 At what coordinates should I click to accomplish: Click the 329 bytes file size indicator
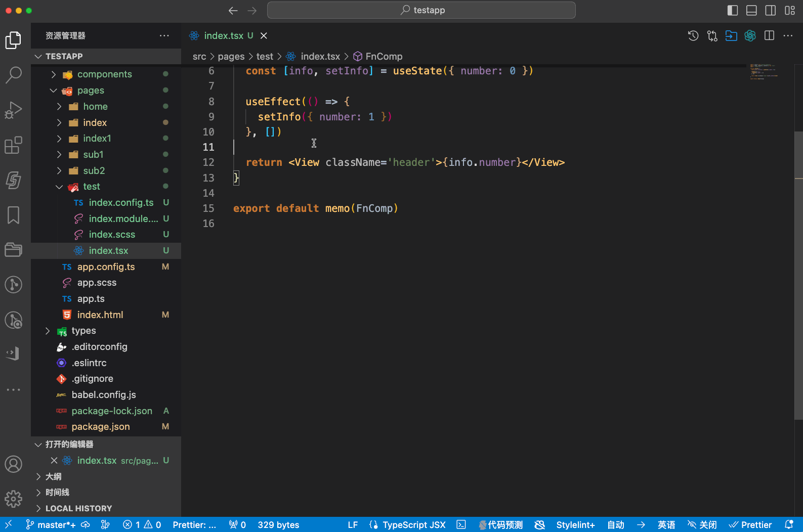coord(278,525)
